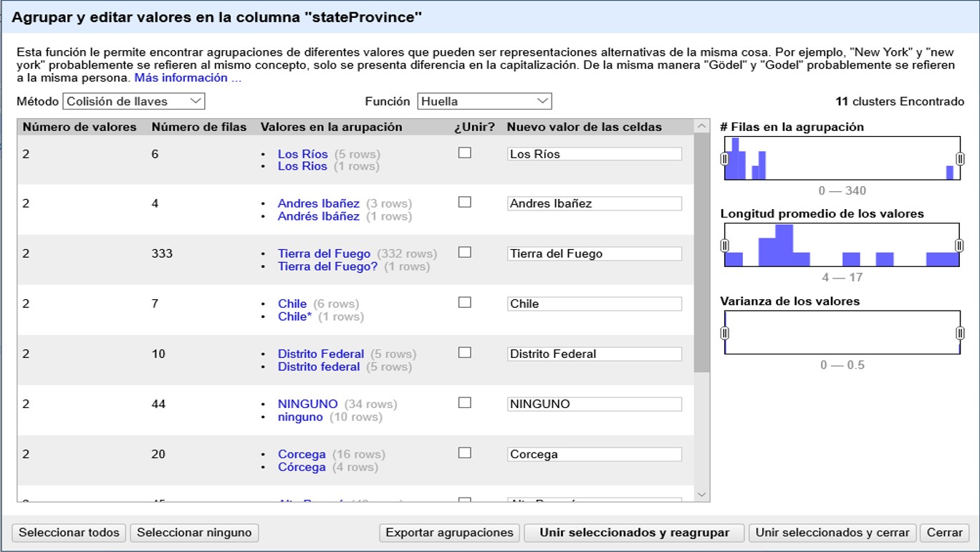Click right handle of Varianza de los valores slider

(960, 333)
